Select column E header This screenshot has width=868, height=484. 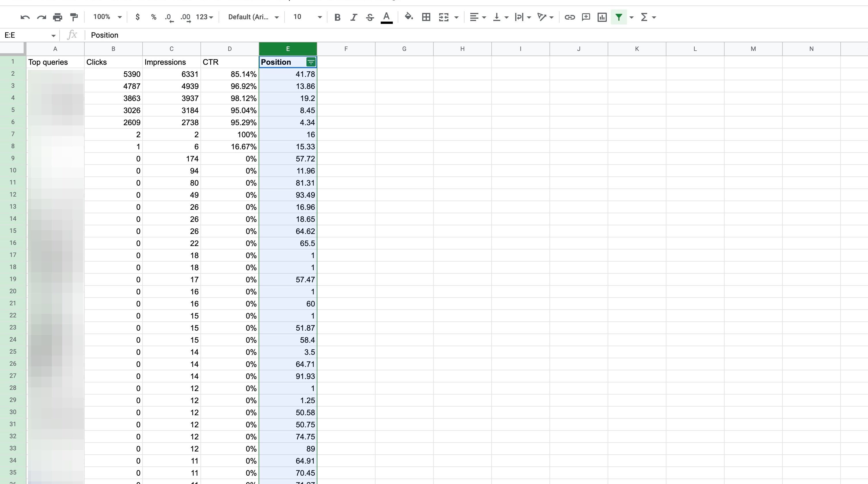click(288, 49)
